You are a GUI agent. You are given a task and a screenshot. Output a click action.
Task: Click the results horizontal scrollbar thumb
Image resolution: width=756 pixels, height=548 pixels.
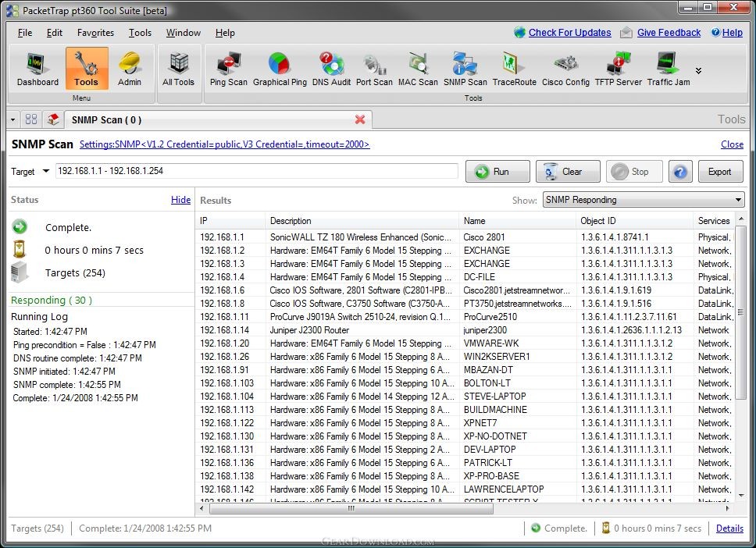(351, 508)
